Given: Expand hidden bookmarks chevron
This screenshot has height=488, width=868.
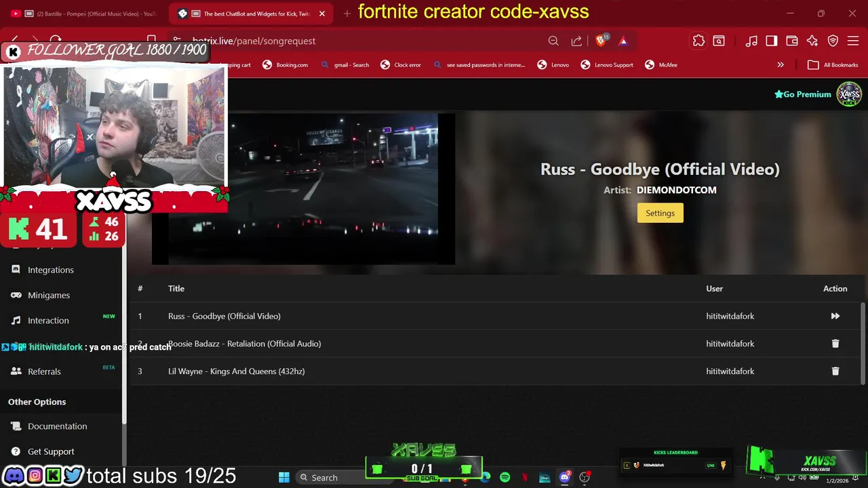Looking at the screenshot, I should [x=781, y=65].
